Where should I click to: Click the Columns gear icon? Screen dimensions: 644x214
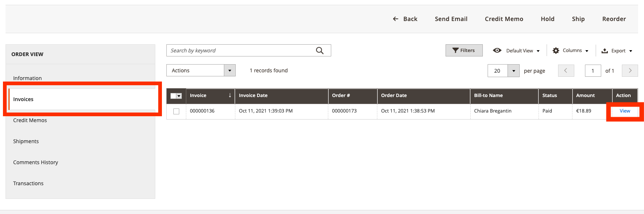556,51
